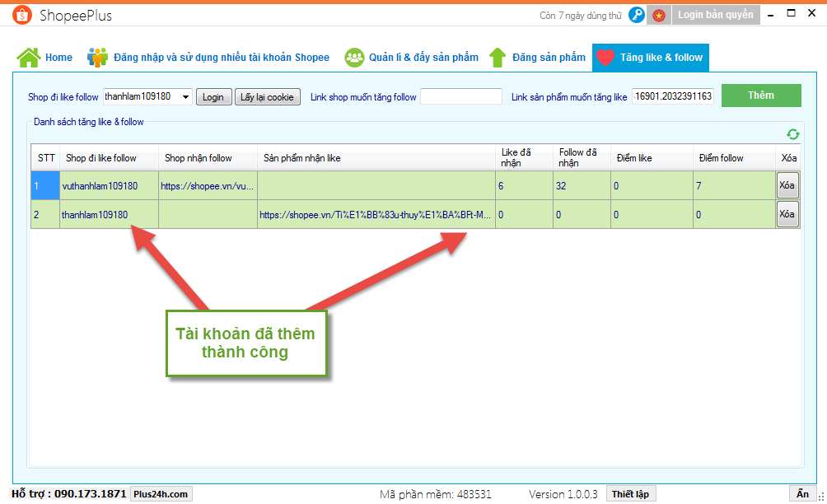Click the Điểm like column header
This screenshot has height=504, width=827.
tap(652, 157)
